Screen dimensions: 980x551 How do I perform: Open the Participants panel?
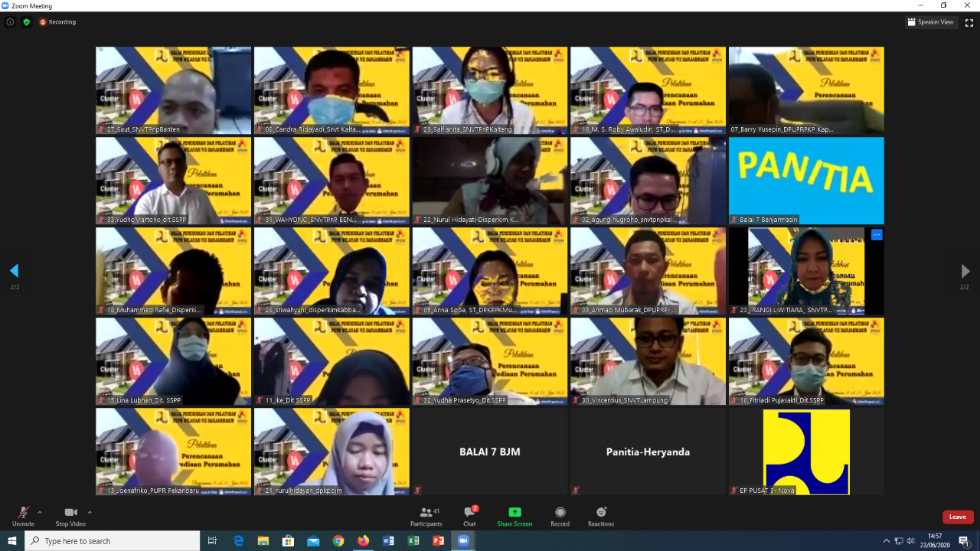[426, 515]
